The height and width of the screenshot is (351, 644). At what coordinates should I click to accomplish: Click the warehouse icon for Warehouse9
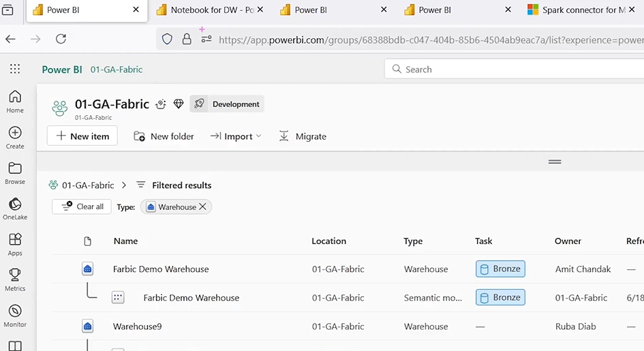(87, 326)
